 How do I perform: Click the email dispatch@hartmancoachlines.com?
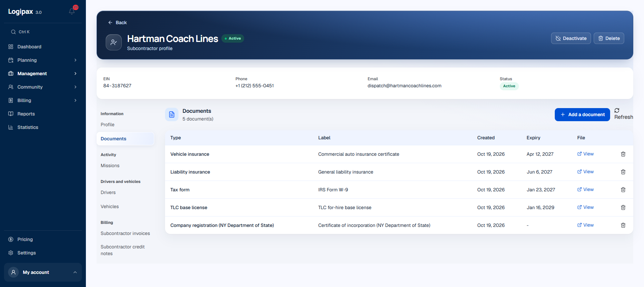[x=404, y=86]
